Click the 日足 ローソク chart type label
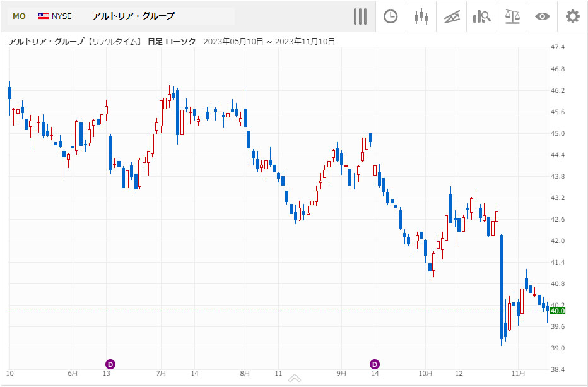Image resolution: width=588 pixels, height=387 pixels. pyautogui.click(x=171, y=42)
